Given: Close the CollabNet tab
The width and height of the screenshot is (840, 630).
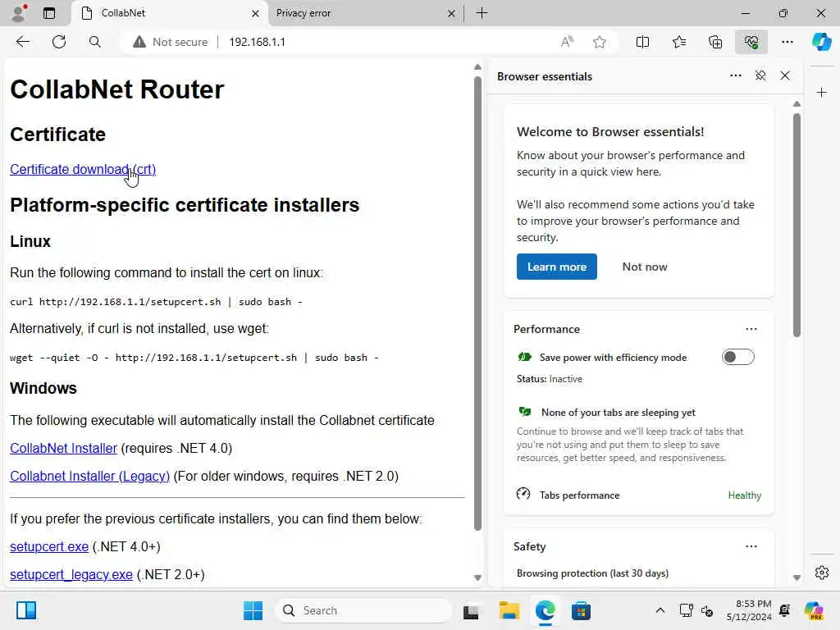Looking at the screenshot, I should point(255,13).
